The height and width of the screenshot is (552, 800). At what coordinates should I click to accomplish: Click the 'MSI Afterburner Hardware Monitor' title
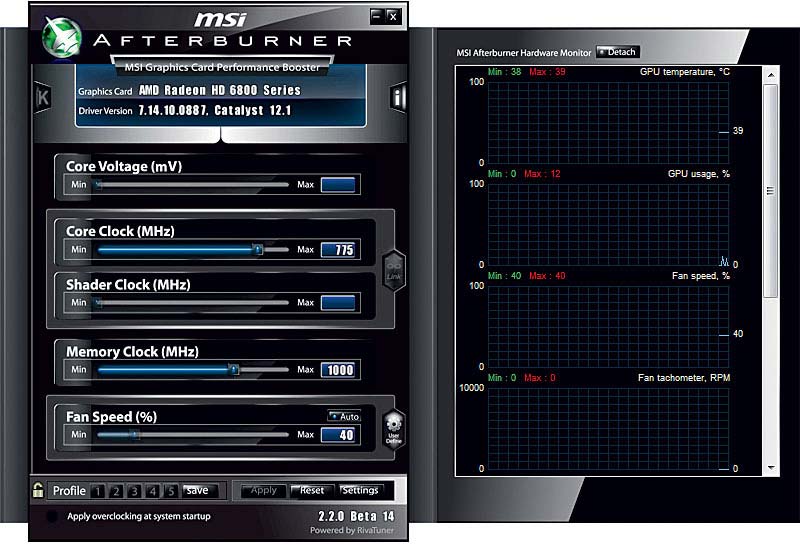tap(523, 53)
